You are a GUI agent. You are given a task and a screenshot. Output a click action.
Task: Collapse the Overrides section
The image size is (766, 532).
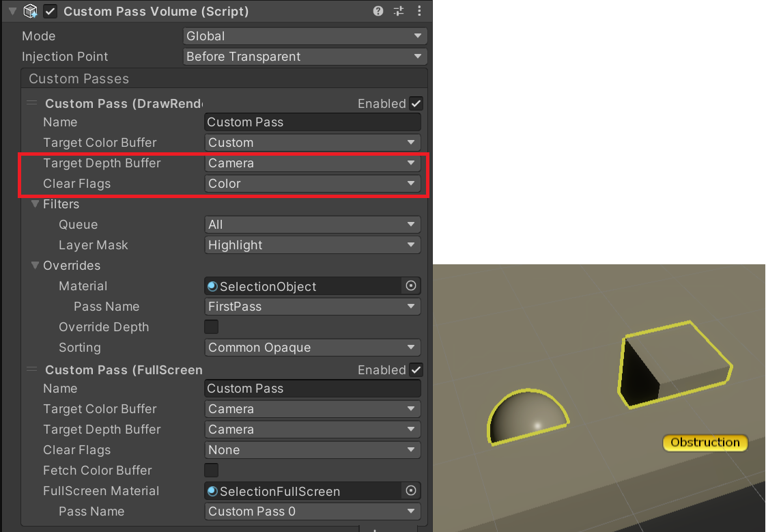pyautogui.click(x=34, y=265)
